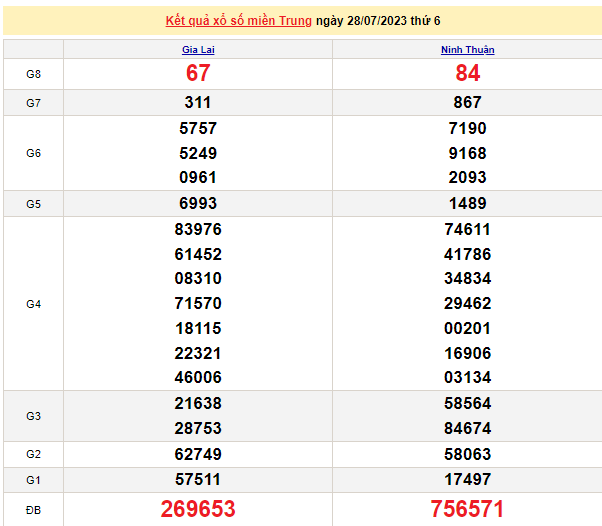Click G5 result 6993
Image resolution: width=602 pixels, height=526 pixels.
tap(197, 203)
